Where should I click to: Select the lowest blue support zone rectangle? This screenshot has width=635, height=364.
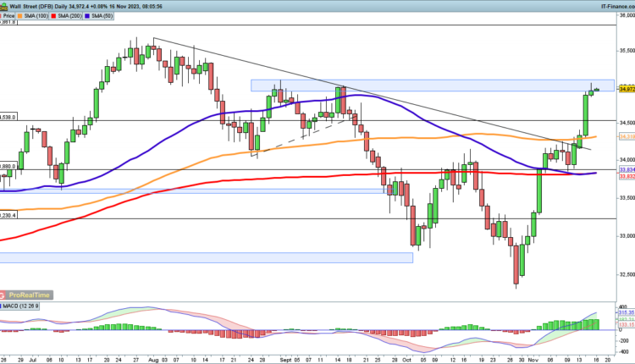point(206,257)
